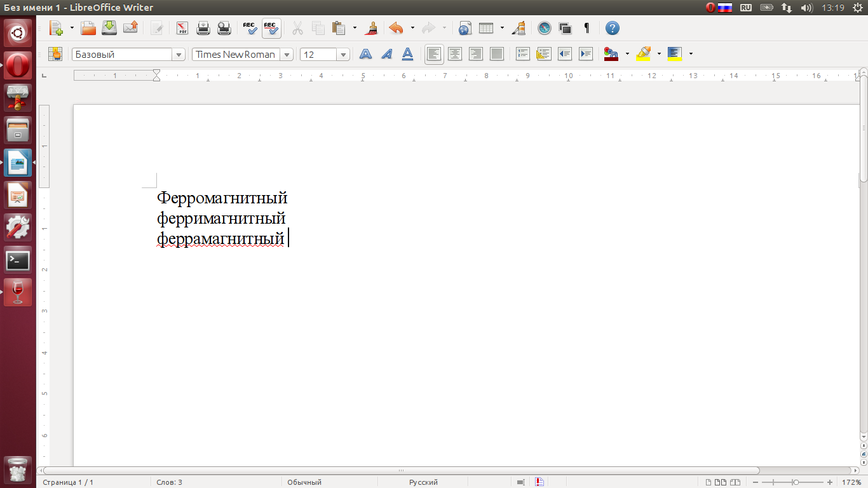Toggle automatic spell checking
Viewport: 868px width, 488px height.
tap(271, 28)
